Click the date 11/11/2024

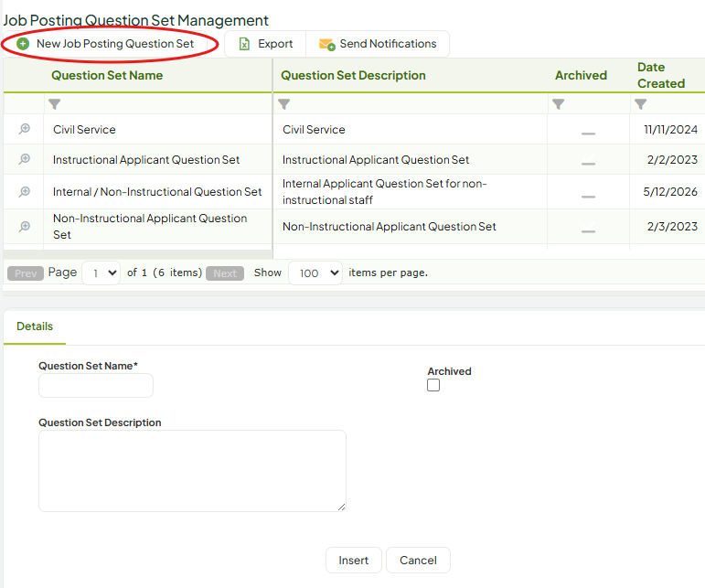click(670, 130)
